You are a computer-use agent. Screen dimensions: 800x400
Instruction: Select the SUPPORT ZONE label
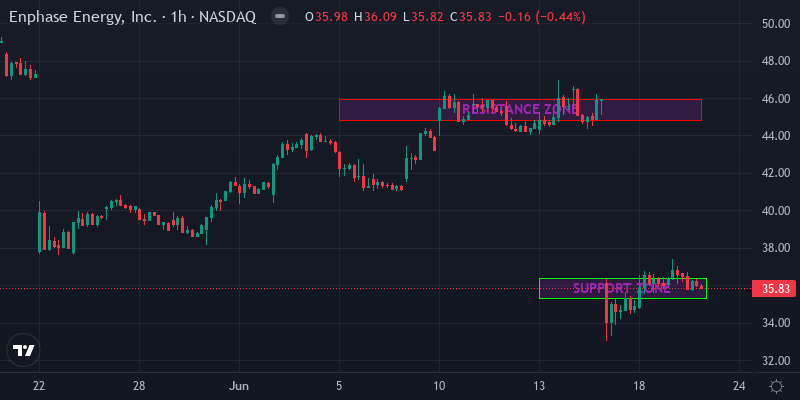pyautogui.click(x=621, y=288)
